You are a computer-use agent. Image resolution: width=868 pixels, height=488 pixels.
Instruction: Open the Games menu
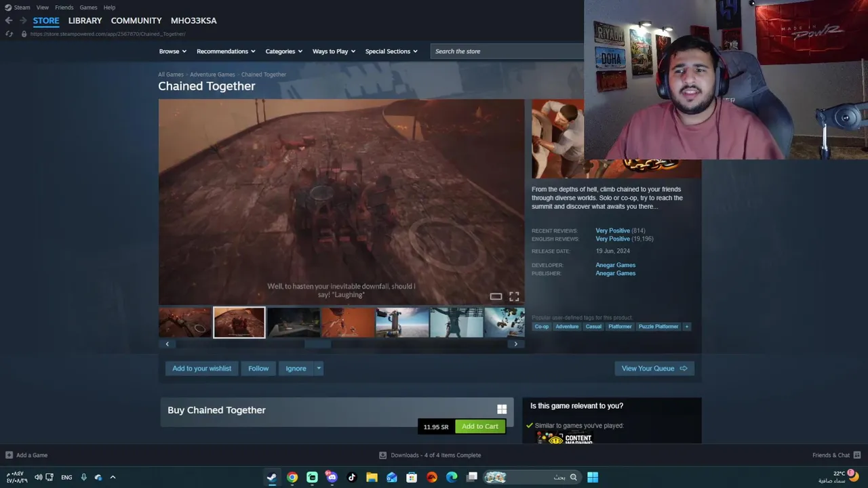(88, 7)
